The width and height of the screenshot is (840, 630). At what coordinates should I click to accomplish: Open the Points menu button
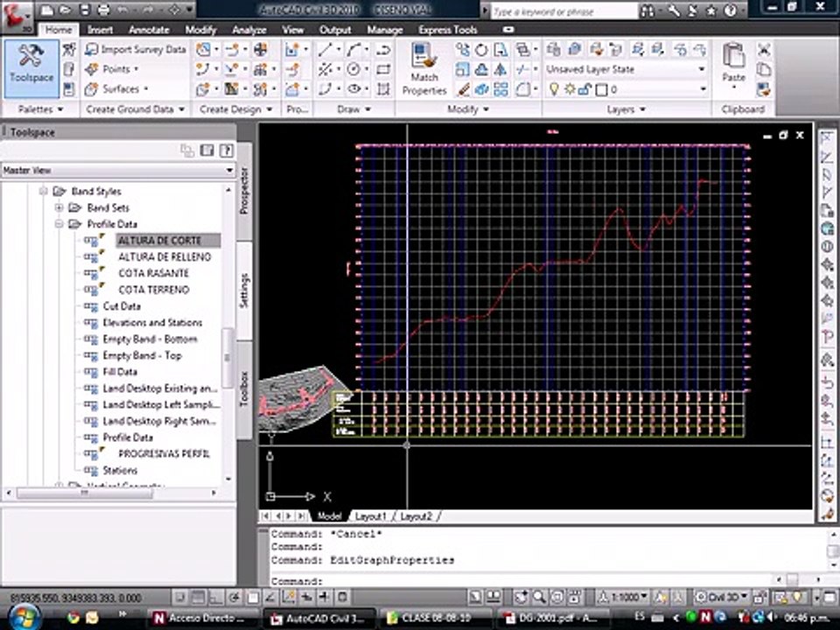click(113, 69)
